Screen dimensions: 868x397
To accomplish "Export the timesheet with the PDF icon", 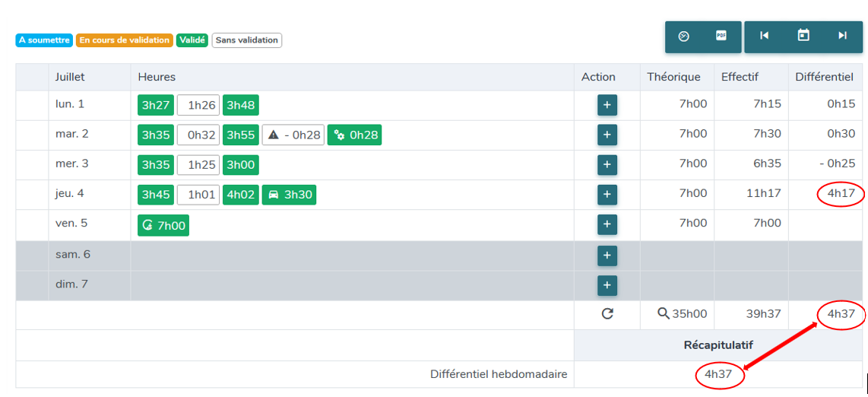I will click(x=721, y=36).
